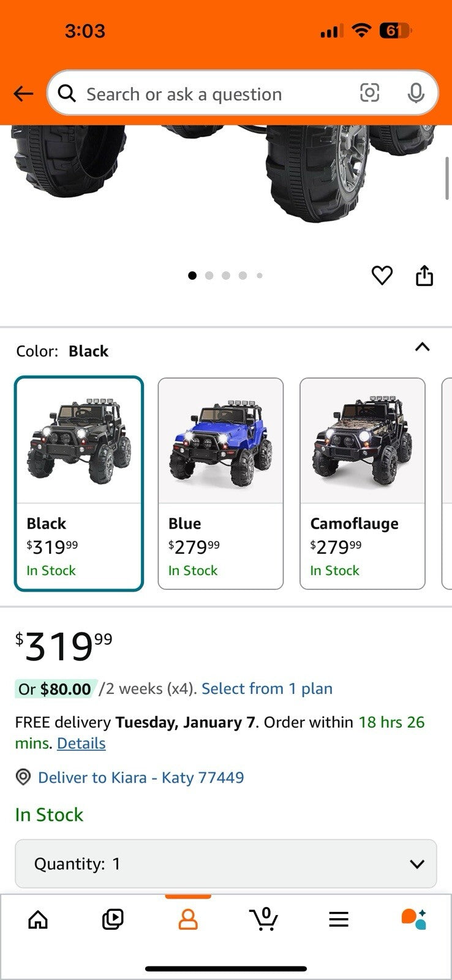Expand hidden color options with partial card
The image size is (452, 980).
pyautogui.click(x=447, y=484)
